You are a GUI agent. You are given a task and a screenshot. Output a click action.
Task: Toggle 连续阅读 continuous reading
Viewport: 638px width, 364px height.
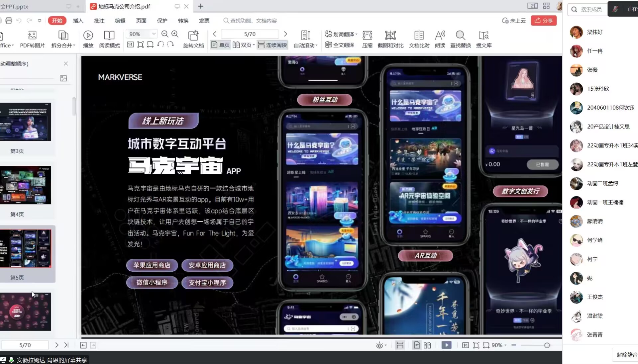272,45
